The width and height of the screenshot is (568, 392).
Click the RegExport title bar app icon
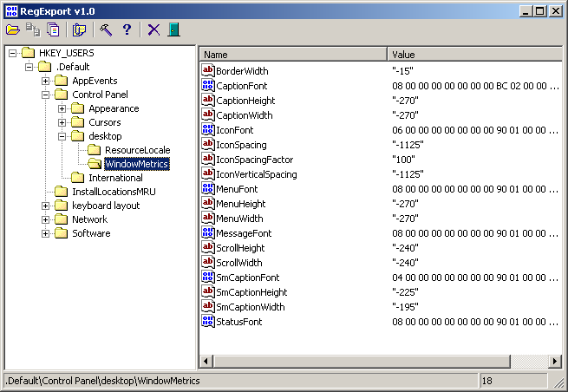coord(11,11)
